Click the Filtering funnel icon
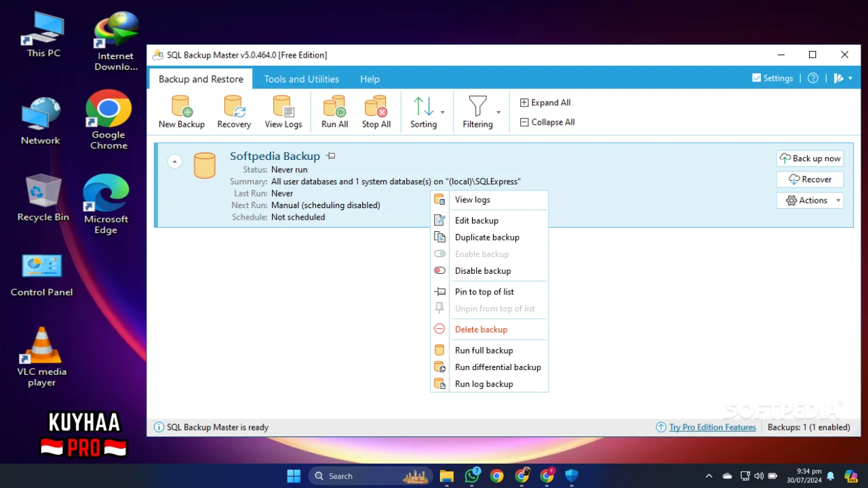The width and height of the screenshot is (868, 488). coord(477,106)
